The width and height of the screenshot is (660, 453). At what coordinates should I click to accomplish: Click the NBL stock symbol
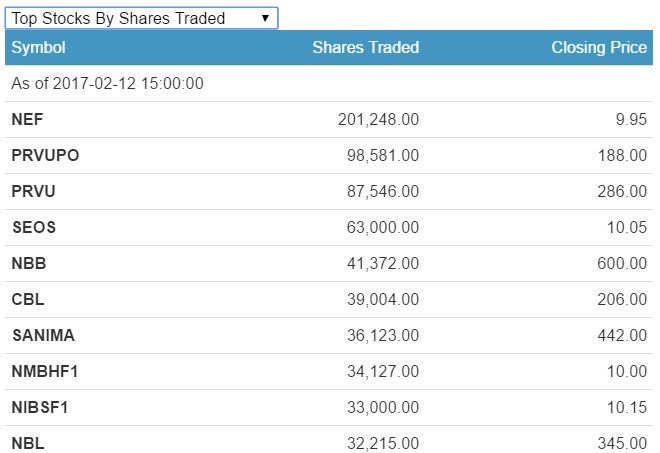click(28, 443)
